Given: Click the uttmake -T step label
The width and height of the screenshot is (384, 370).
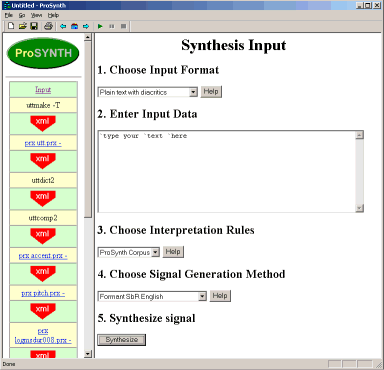Looking at the screenshot, I should coord(43,105).
